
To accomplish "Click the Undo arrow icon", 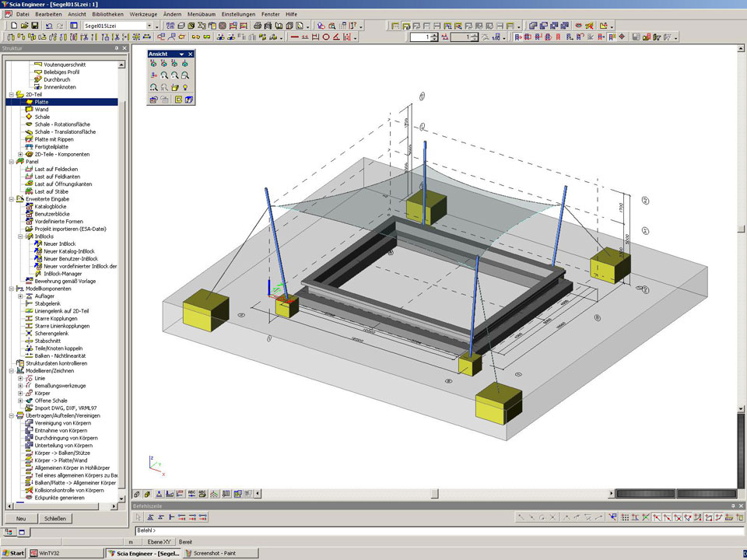I will click(49, 26).
